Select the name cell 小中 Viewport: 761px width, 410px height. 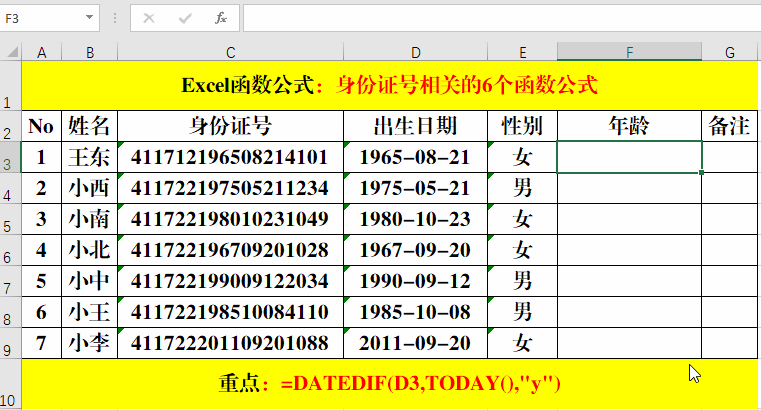click(x=90, y=281)
